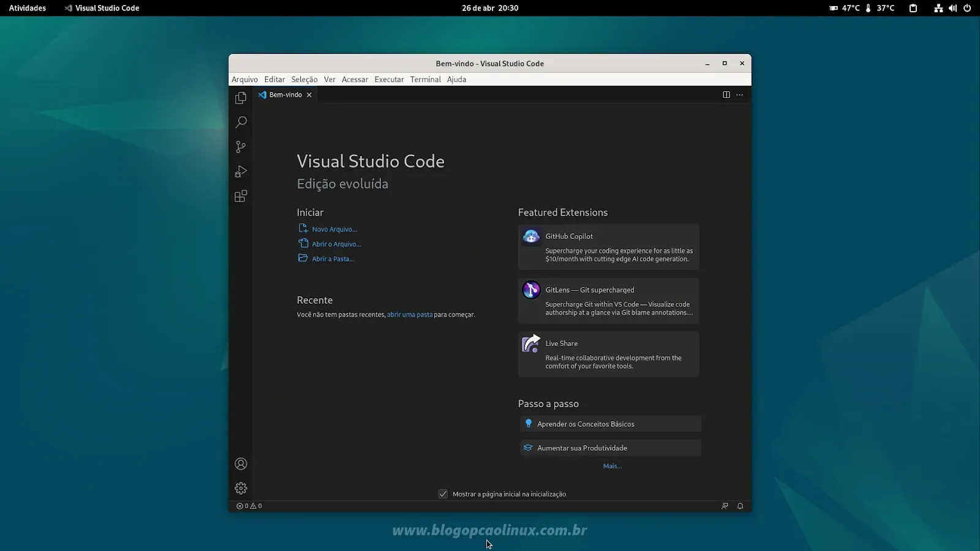980x551 pixels.
Task: Click the 'Abrir o Arquivo...' link
Action: (x=336, y=244)
